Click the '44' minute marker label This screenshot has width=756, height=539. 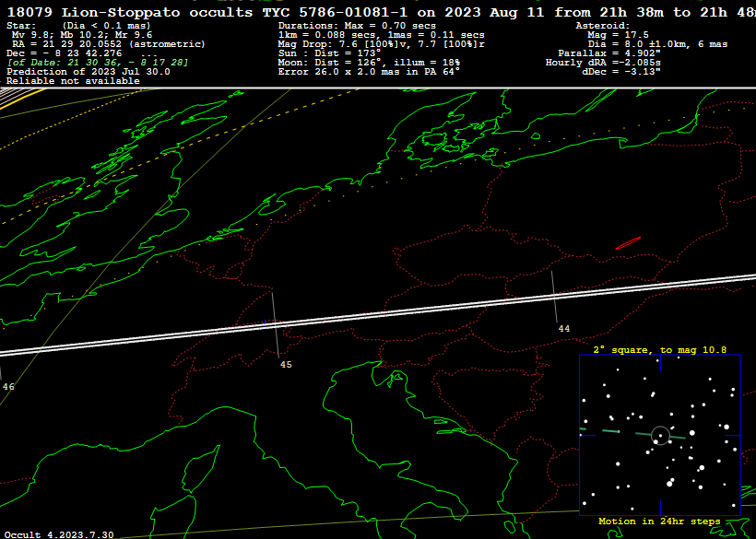(x=564, y=329)
